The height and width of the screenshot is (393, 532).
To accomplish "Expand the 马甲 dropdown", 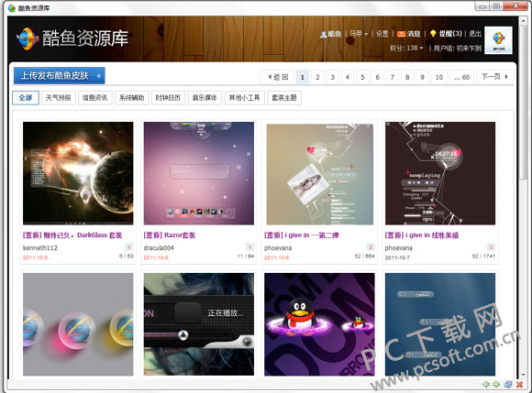I will pyautogui.click(x=359, y=34).
